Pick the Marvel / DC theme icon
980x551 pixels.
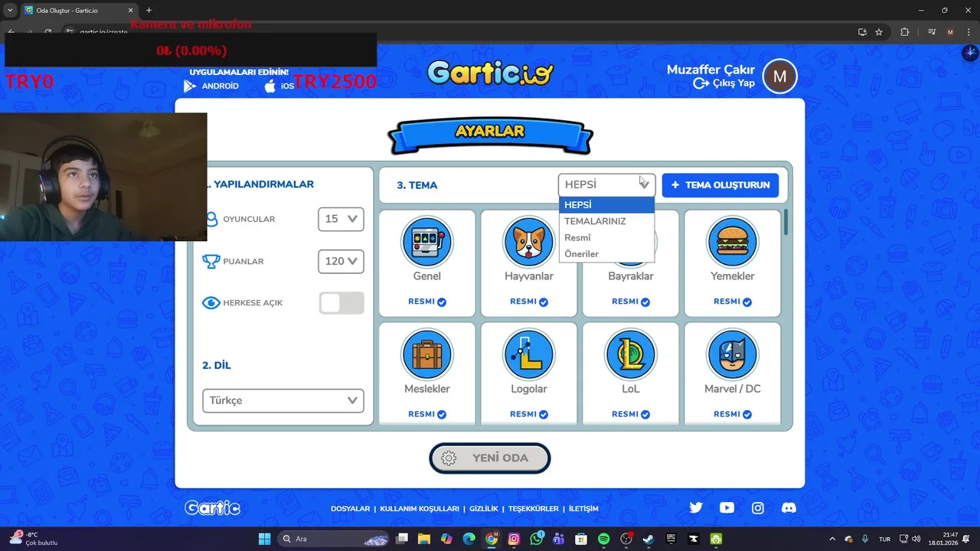pos(733,354)
